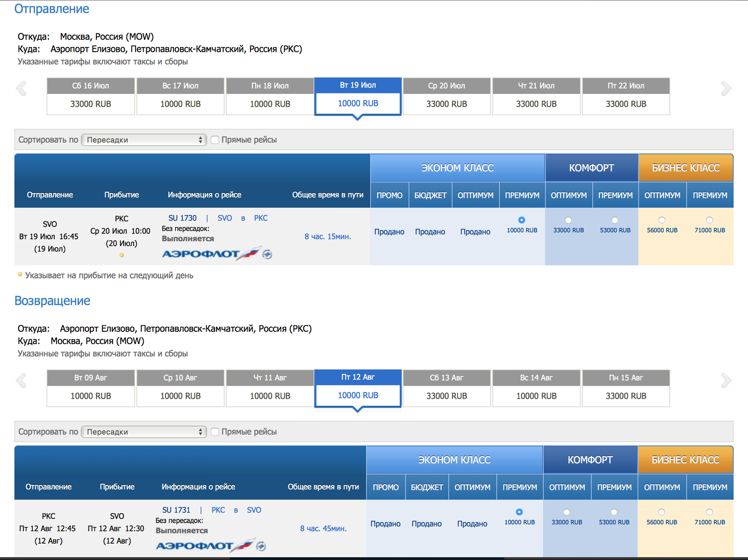Screen dimensions: 748x560
Task: Select the Сб 13 Авг return date tab
Action: coord(446,388)
